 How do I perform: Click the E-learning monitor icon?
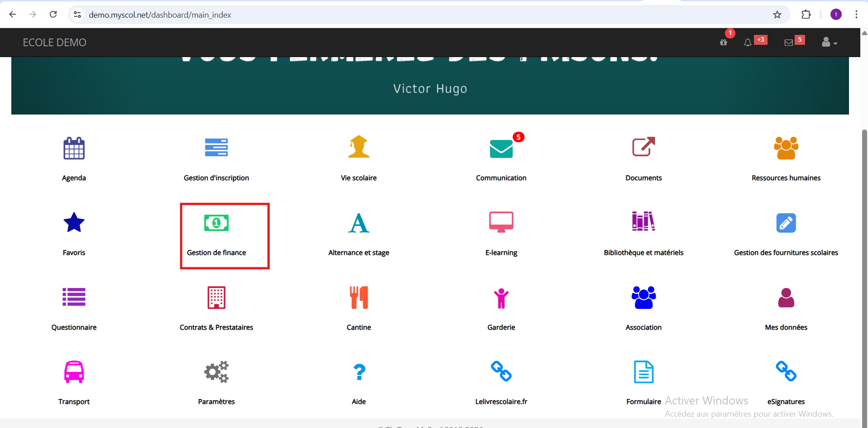coord(501,222)
